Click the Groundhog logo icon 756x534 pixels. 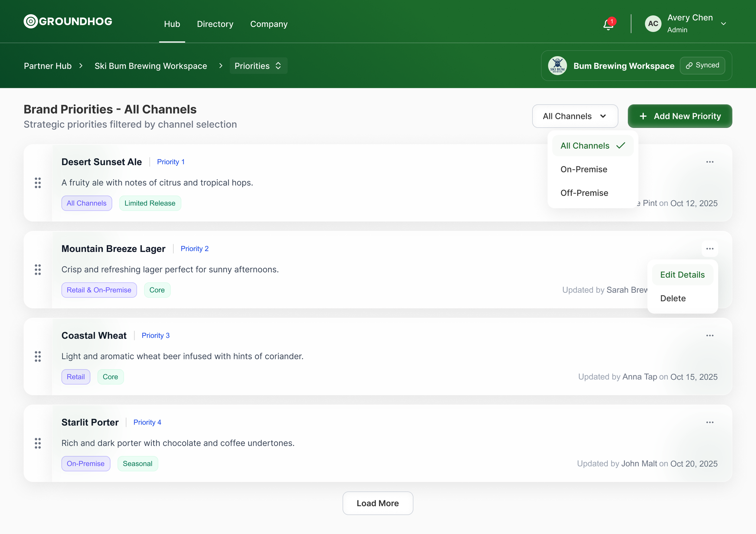[31, 21]
